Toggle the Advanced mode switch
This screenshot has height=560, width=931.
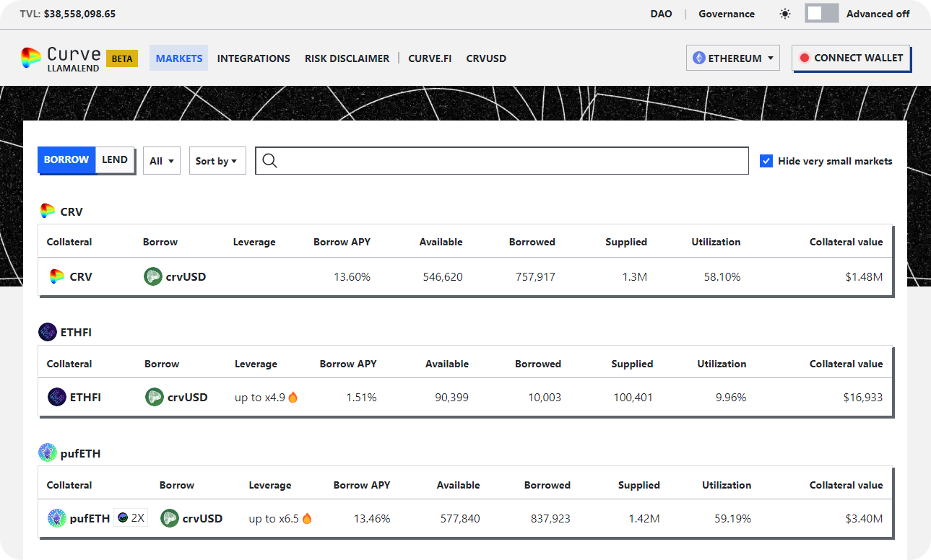coord(821,14)
